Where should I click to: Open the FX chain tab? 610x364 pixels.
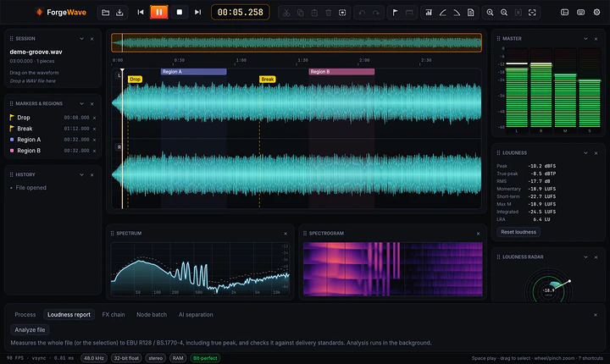pos(114,315)
